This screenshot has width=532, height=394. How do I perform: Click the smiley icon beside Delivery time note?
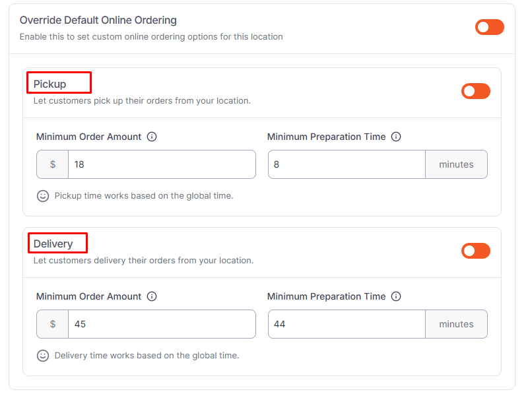(x=43, y=356)
